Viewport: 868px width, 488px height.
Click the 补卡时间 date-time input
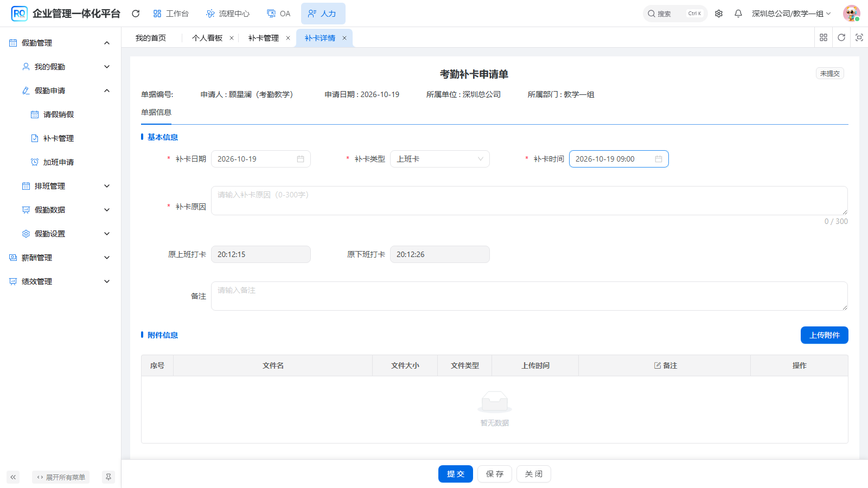pyautogui.click(x=619, y=159)
